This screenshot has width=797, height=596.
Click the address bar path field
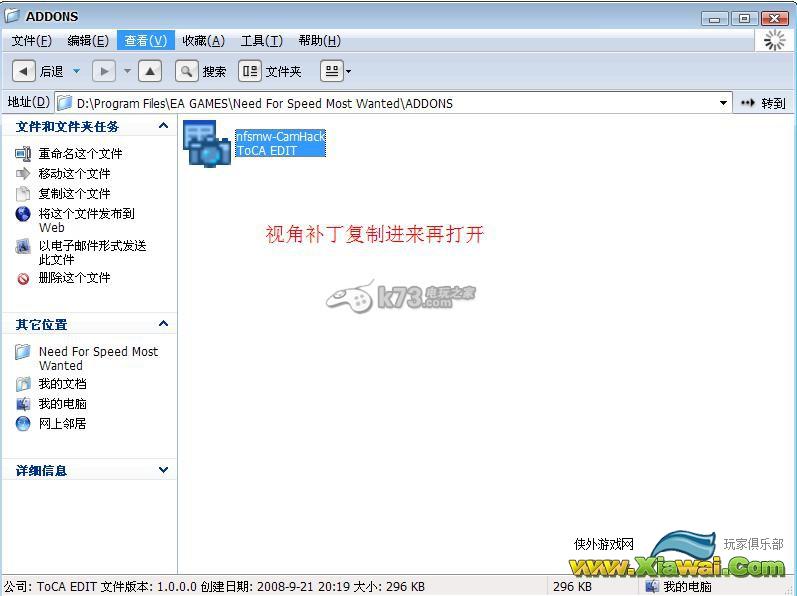click(393, 103)
